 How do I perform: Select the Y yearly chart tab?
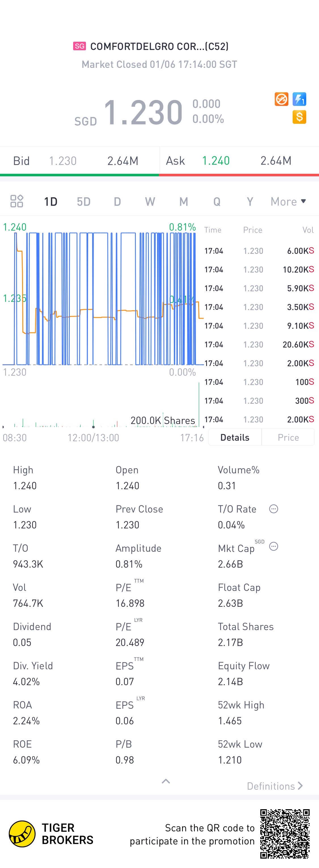(x=250, y=202)
